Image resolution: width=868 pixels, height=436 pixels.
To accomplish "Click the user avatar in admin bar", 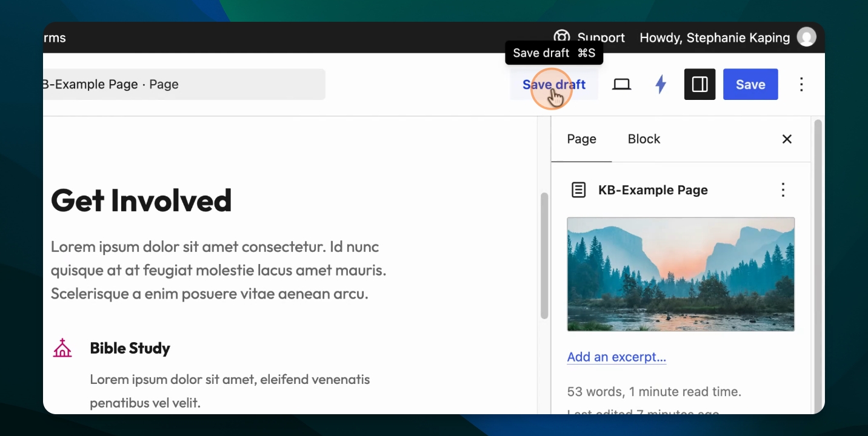I will [806, 38].
